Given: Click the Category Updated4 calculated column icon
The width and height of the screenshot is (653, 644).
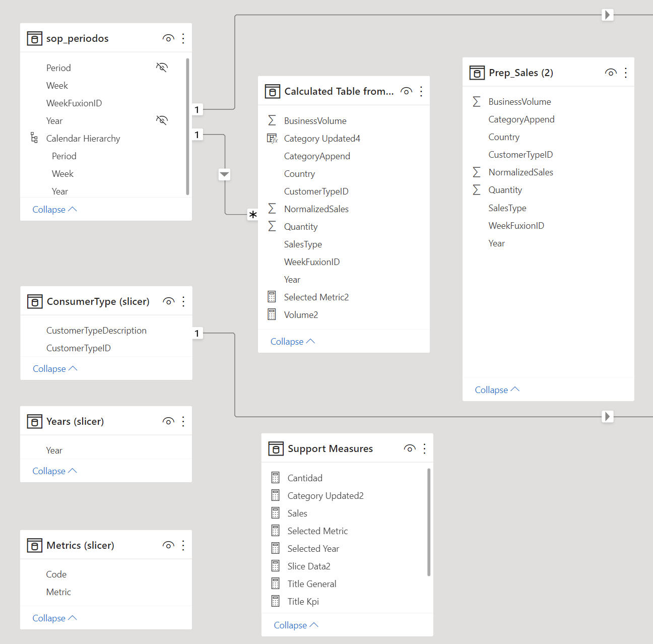Looking at the screenshot, I should click(272, 138).
